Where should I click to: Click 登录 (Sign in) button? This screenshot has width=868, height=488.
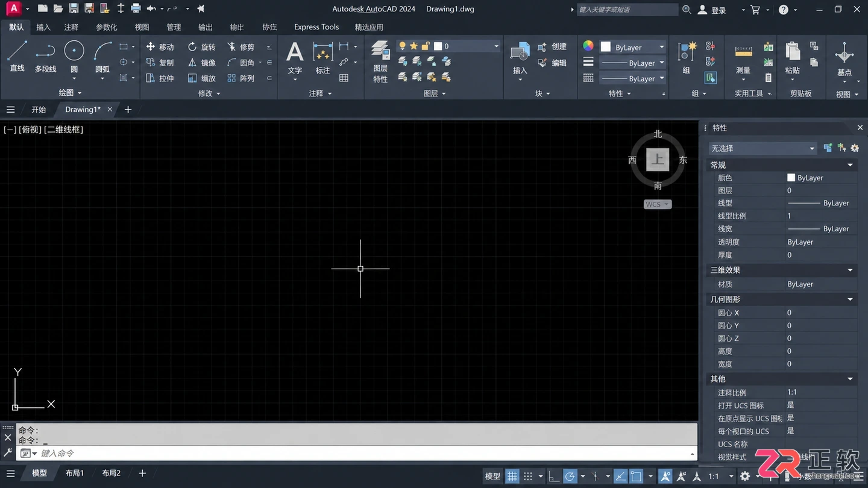tap(712, 10)
